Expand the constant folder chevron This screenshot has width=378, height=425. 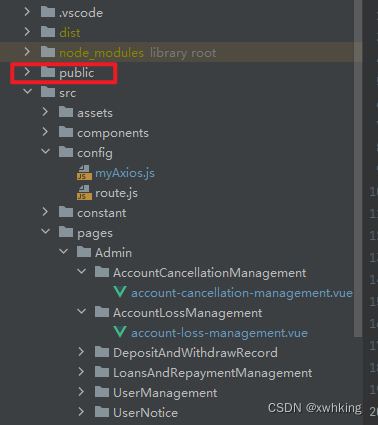coord(45,212)
